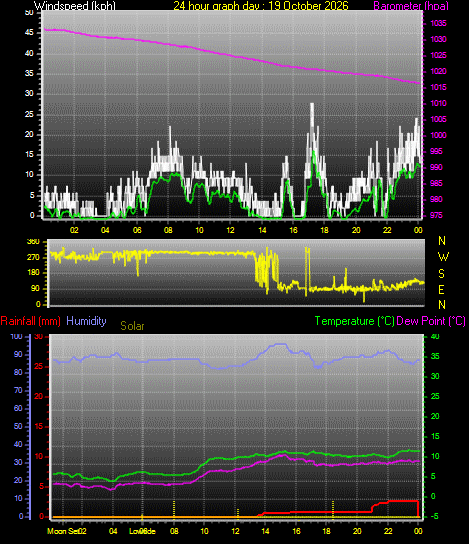Click barometer axis value 990

point(436,167)
